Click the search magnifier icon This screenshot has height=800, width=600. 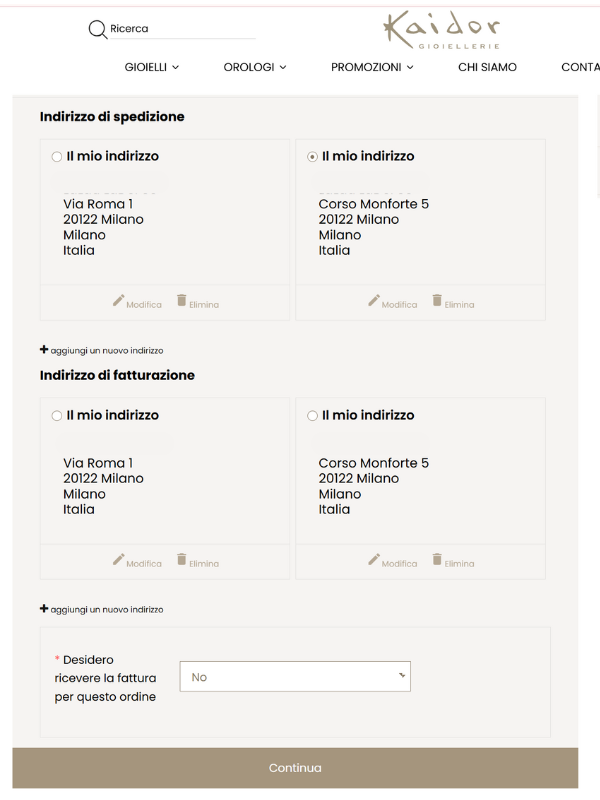point(97,29)
